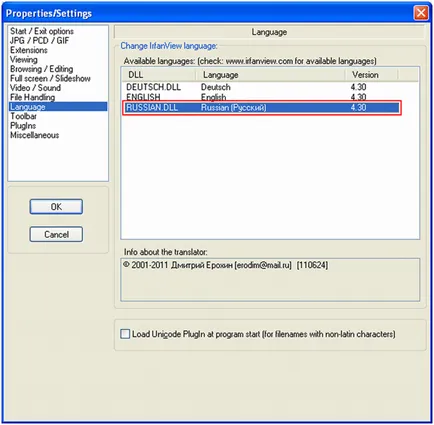The width and height of the screenshot is (434, 425).
Task: Open Start / Exit options settings
Action: (x=42, y=31)
